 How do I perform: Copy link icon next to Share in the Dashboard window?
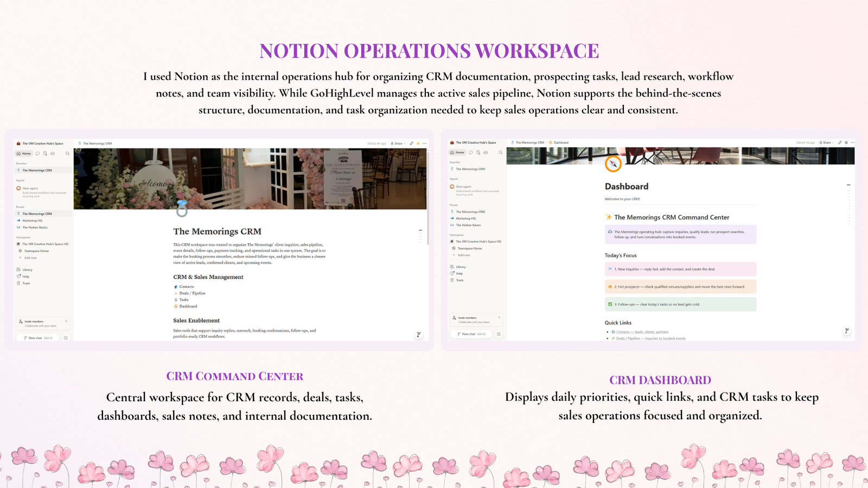(840, 143)
